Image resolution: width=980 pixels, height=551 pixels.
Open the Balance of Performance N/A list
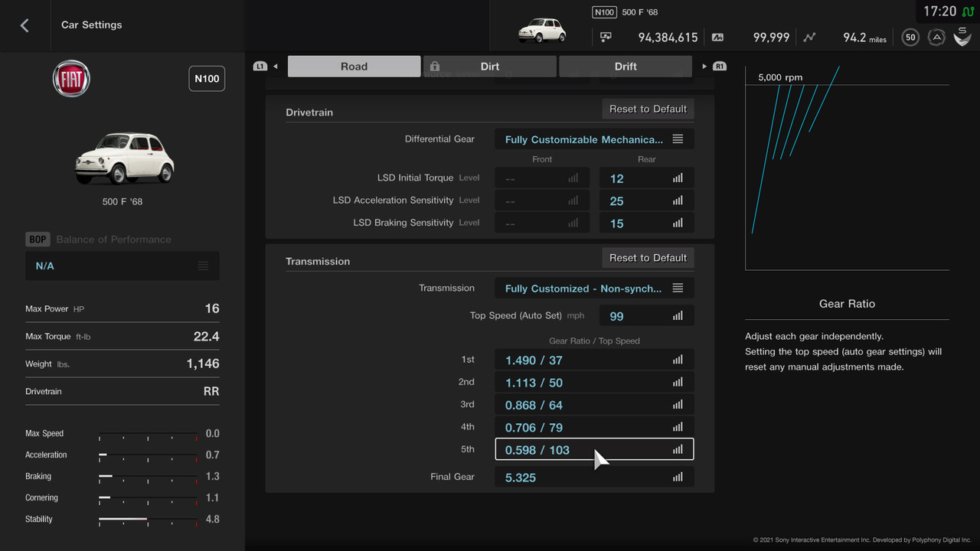tap(122, 266)
